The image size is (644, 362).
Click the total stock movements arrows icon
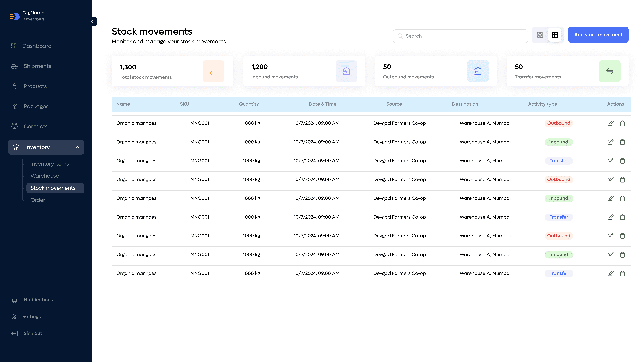coord(213,71)
